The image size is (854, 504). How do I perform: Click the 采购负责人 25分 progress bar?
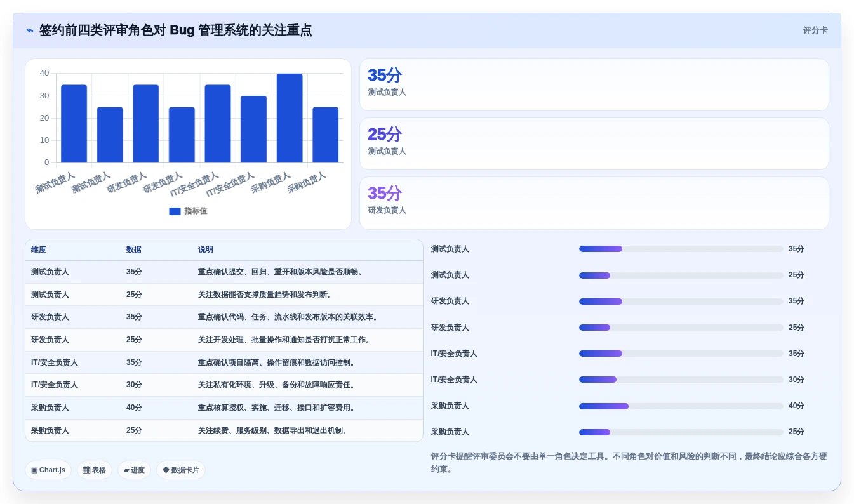(681, 432)
